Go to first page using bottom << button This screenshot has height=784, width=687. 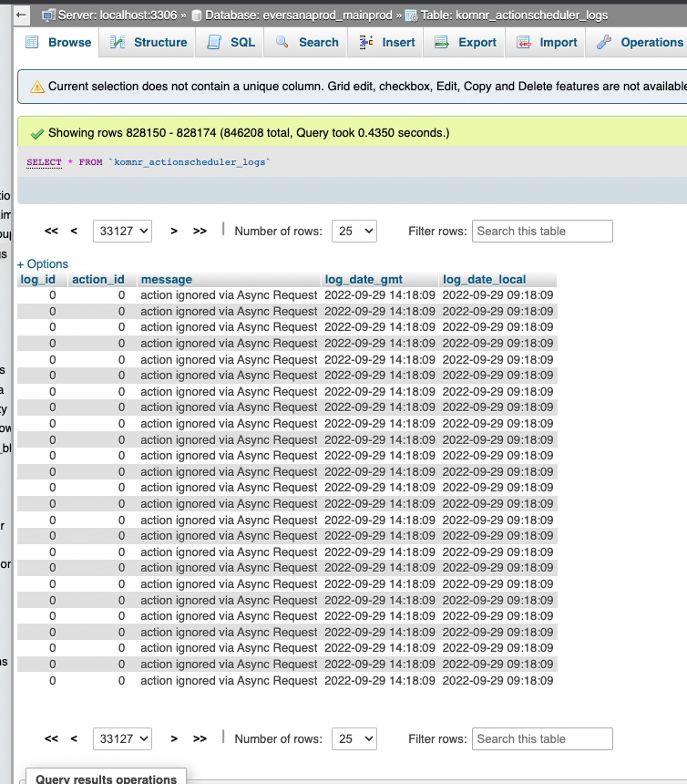(51, 738)
